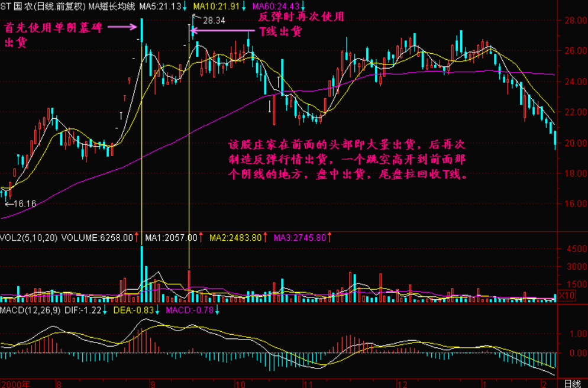This screenshot has width=588, height=388.
Task: Open the MACD(12,26,9) indicator parameters
Action: tap(31, 310)
